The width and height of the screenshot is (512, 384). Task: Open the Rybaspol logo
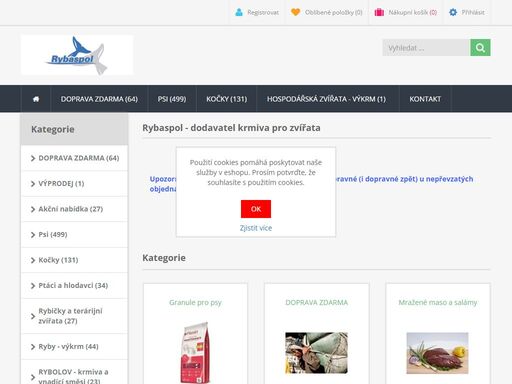point(77,55)
